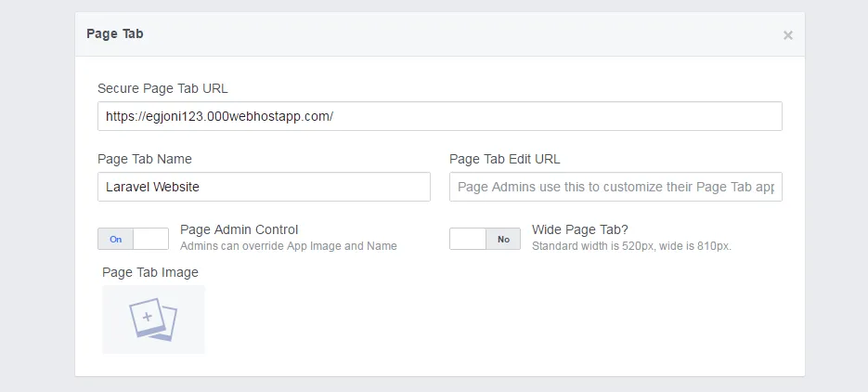
Task: Click the "Page Admin Control" label text
Action: tap(239, 229)
